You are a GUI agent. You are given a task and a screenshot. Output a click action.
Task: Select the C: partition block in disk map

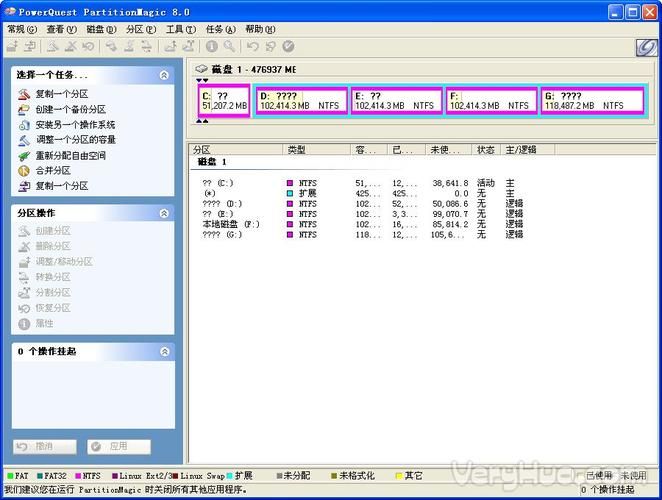tap(224, 101)
